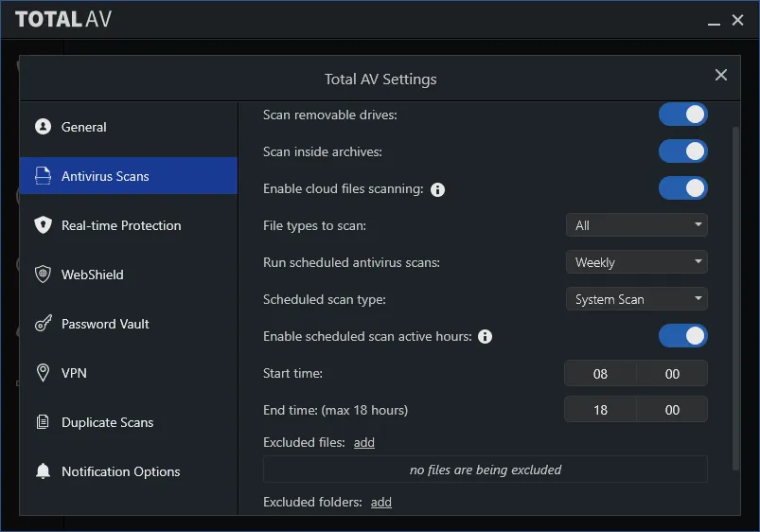Image resolution: width=760 pixels, height=532 pixels.
Task: Click the VPN location pin icon
Action: tap(43, 372)
